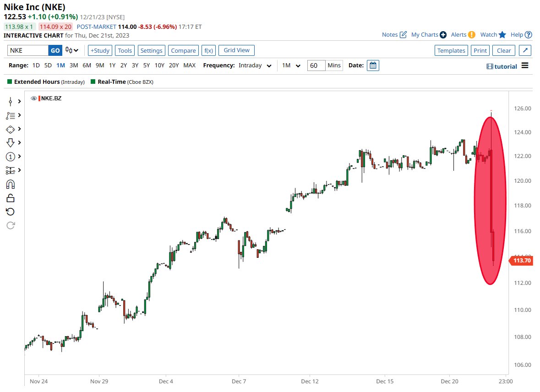Screen dimensions: 540x392
Task: Click the f(x) button
Action: point(209,50)
